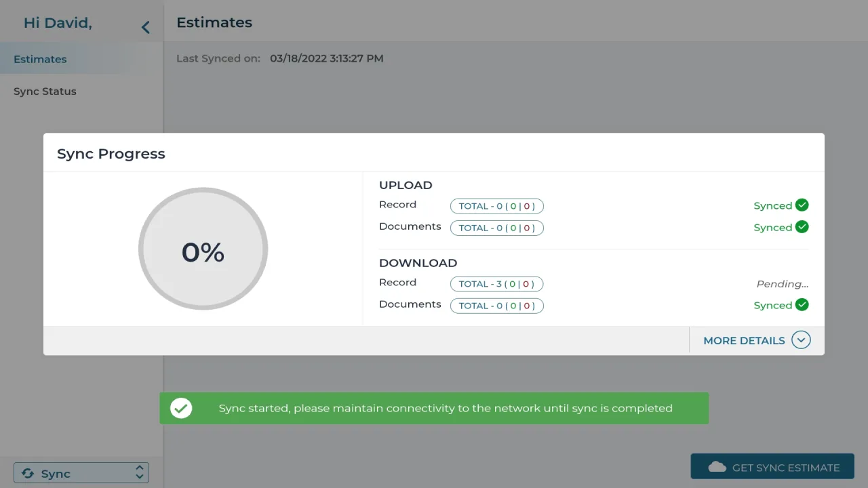Click the Estimates page heading
The width and height of the screenshot is (868, 488).
point(214,22)
